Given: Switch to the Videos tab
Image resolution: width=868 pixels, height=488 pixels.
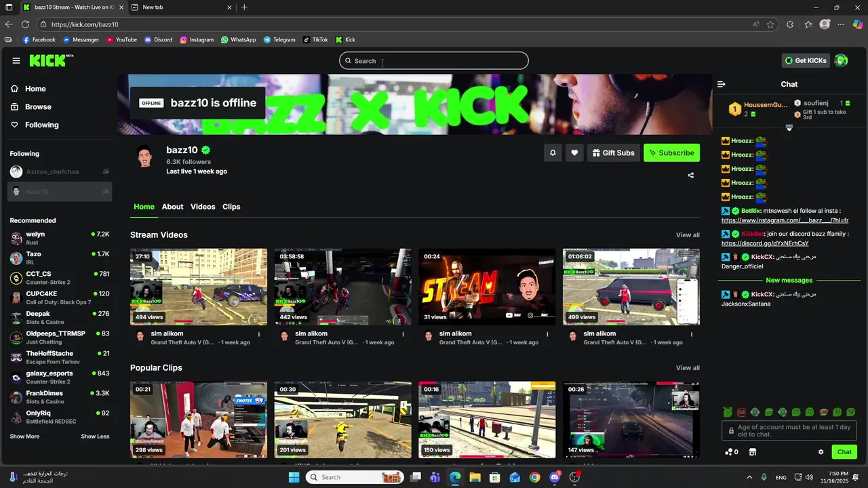Looking at the screenshot, I should [x=203, y=207].
